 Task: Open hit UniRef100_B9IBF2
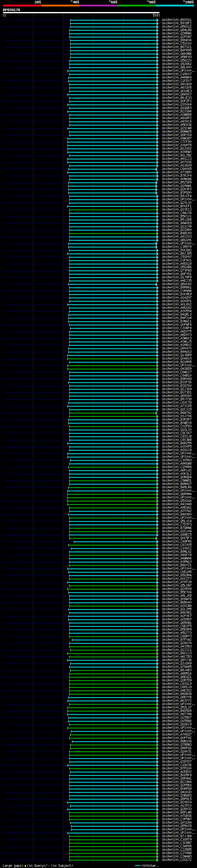click(176, 23)
